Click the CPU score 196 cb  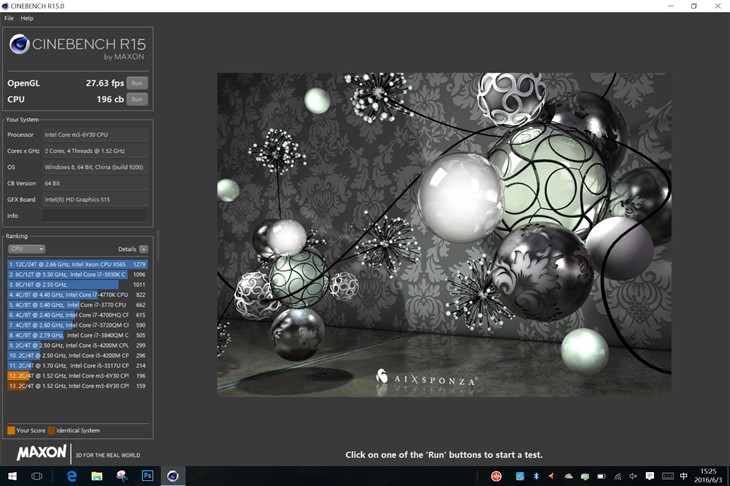110,99
